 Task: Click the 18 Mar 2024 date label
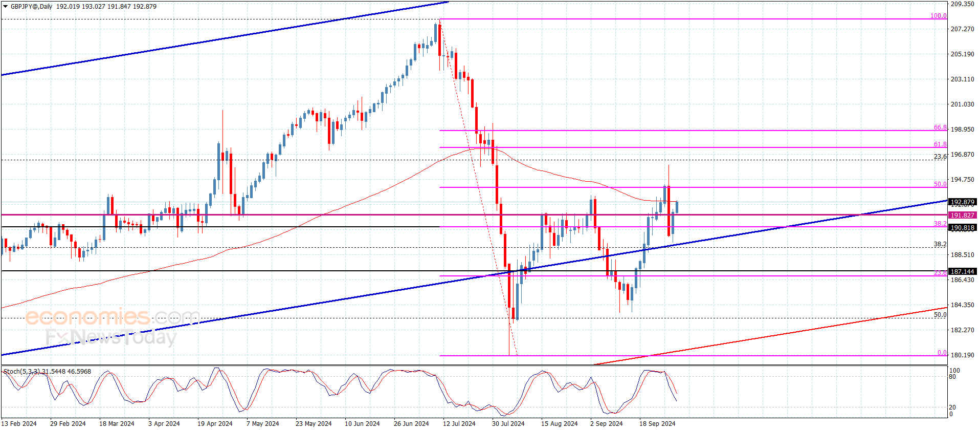coord(117,424)
